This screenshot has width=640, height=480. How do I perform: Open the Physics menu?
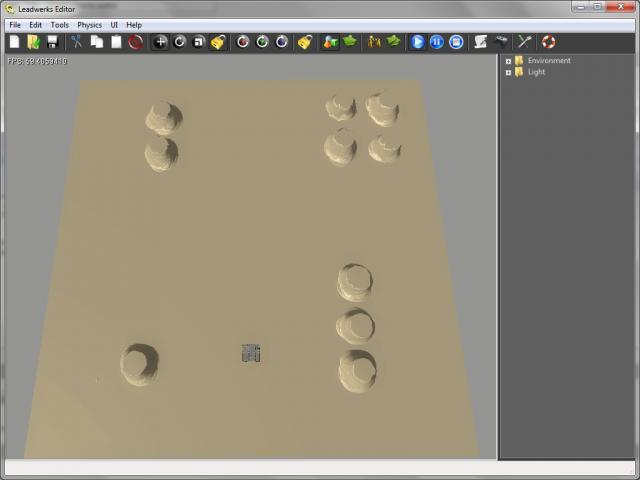point(90,24)
